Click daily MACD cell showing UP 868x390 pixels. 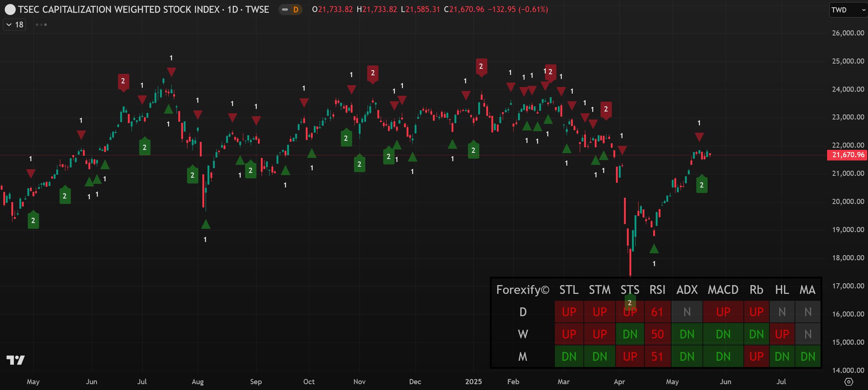point(723,312)
